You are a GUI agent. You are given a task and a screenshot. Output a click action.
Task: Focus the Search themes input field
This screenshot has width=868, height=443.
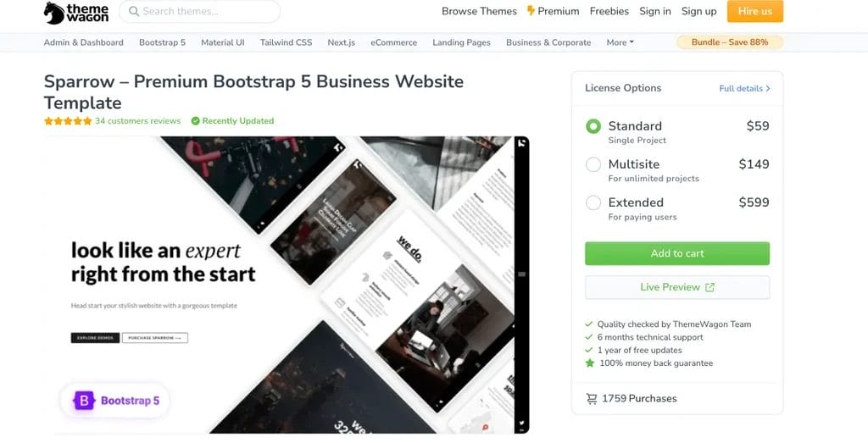pos(199,11)
